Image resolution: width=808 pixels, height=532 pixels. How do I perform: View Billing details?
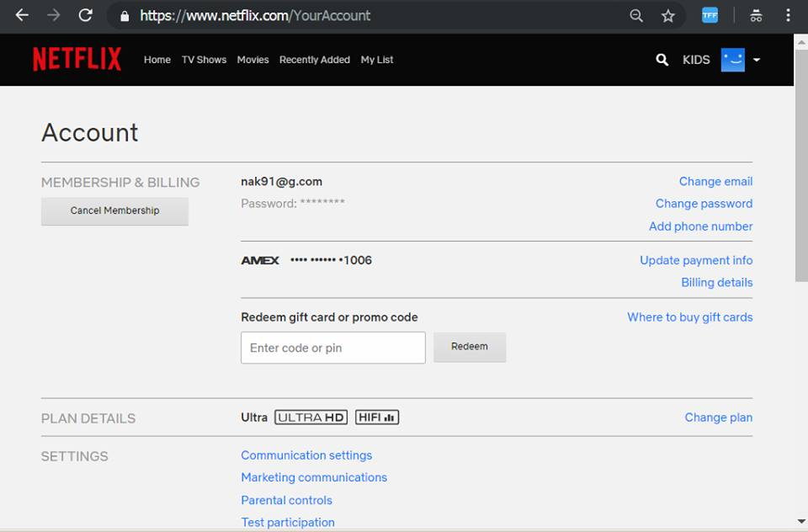717,283
